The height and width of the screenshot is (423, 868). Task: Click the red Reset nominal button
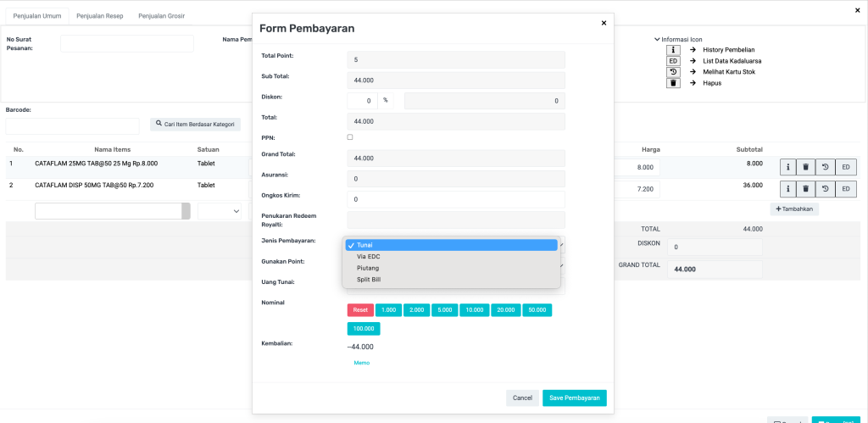pyautogui.click(x=360, y=310)
